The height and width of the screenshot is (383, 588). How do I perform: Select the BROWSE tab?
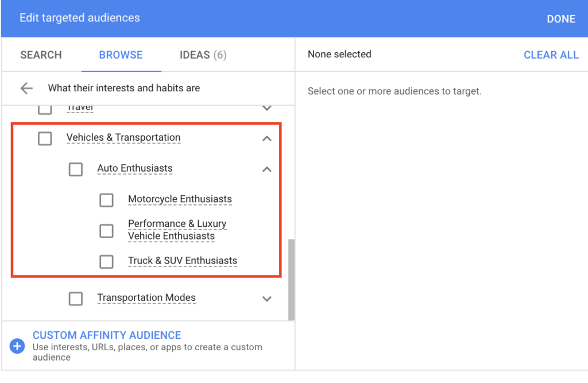pyautogui.click(x=121, y=55)
